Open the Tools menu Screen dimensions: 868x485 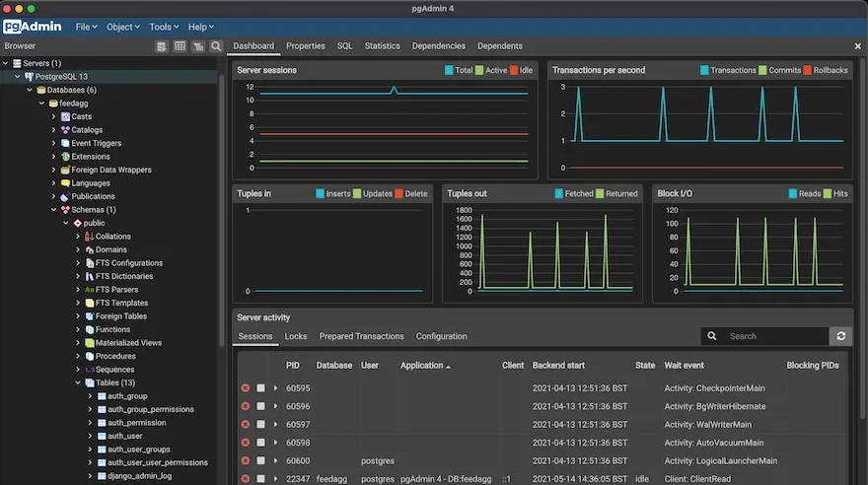[164, 27]
